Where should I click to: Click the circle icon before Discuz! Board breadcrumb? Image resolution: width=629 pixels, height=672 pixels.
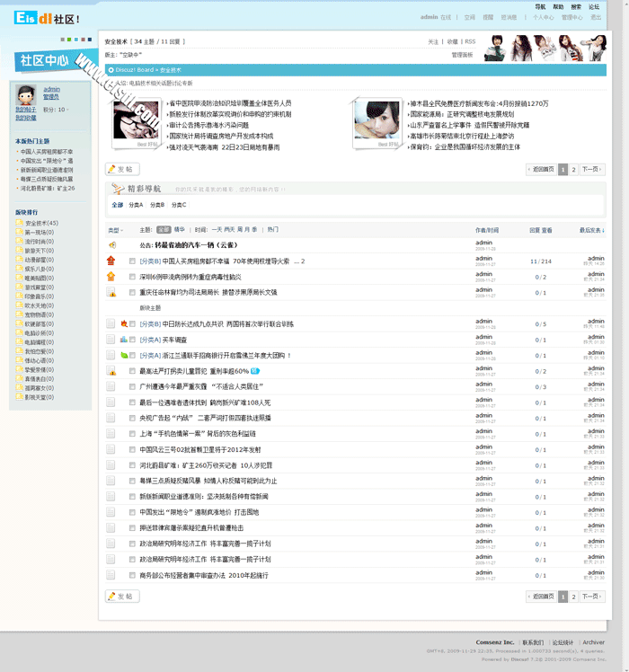[x=111, y=70]
